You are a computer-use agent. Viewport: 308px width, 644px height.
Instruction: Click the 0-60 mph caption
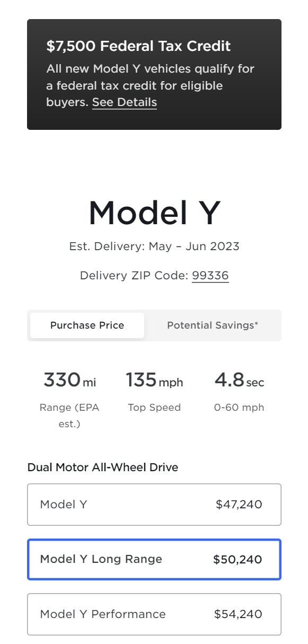239,408
